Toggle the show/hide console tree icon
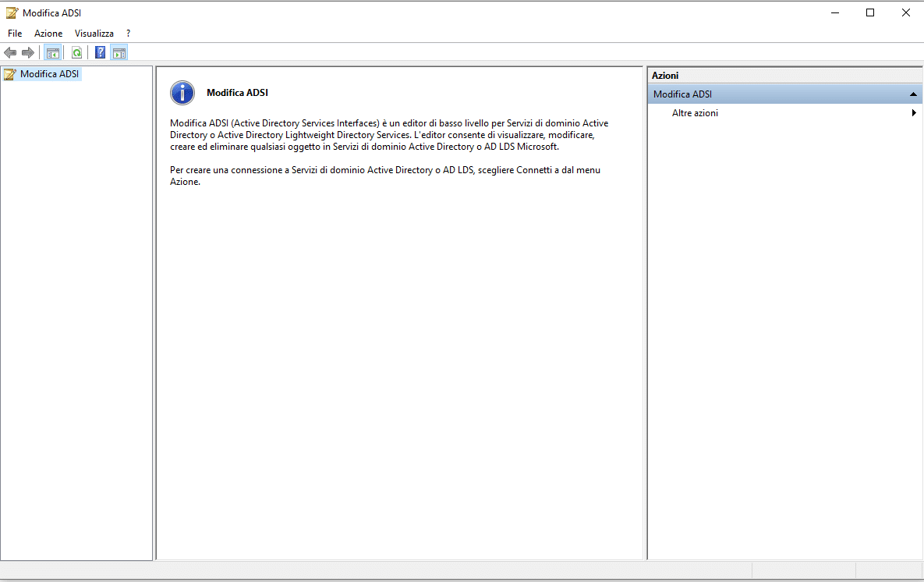This screenshot has width=924, height=582. 53,53
